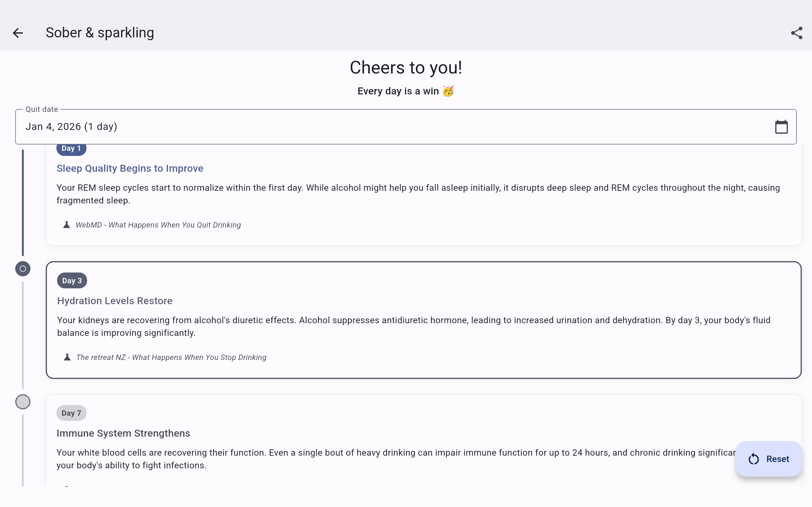Go back using the arrow icon
812x507 pixels.
(x=18, y=33)
